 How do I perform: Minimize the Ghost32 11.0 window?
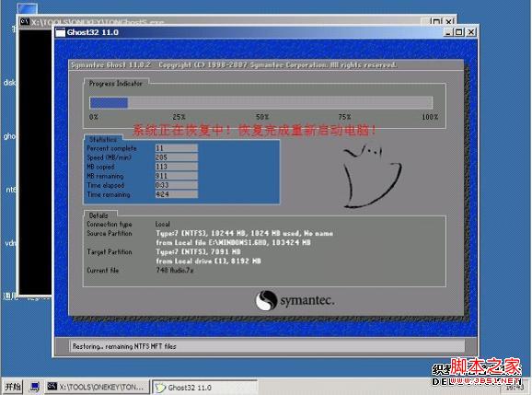[x=448, y=32]
